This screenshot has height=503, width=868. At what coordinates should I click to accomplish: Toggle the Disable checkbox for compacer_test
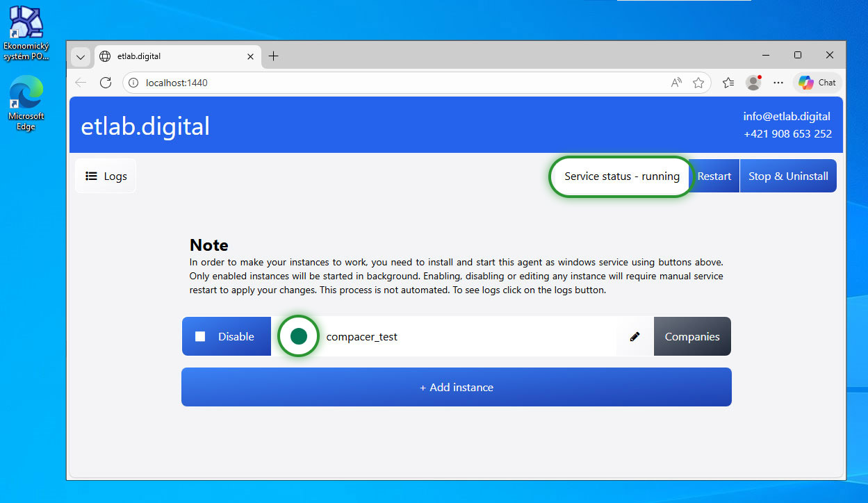click(x=201, y=337)
